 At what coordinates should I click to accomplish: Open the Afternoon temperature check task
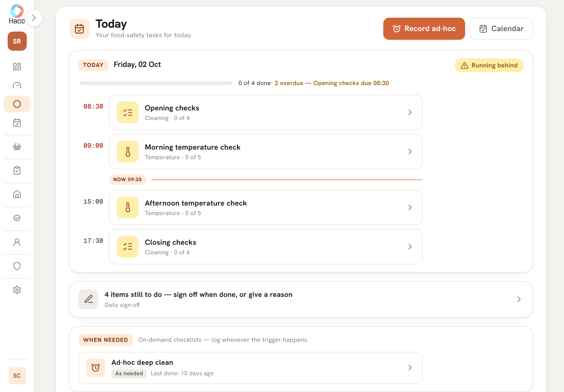coord(266,207)
